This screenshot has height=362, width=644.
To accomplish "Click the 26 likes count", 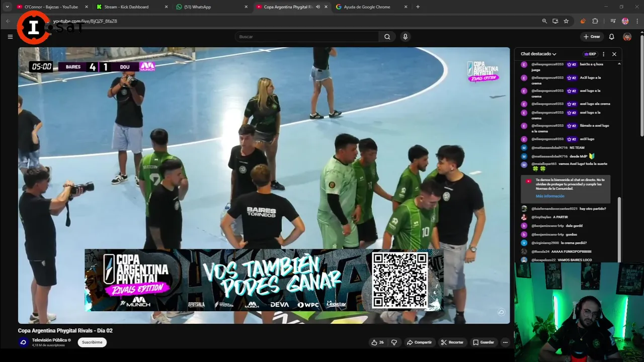I will click(x=381, y=342).
